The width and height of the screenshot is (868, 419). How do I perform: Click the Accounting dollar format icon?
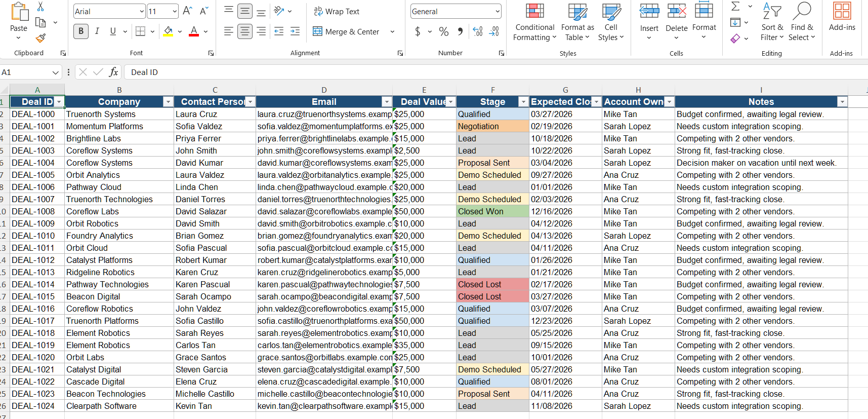tap(418, 31)
